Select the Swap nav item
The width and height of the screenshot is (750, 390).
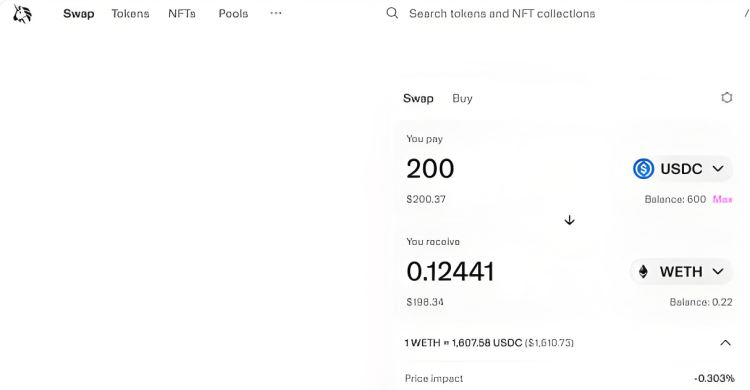[78, 13]
